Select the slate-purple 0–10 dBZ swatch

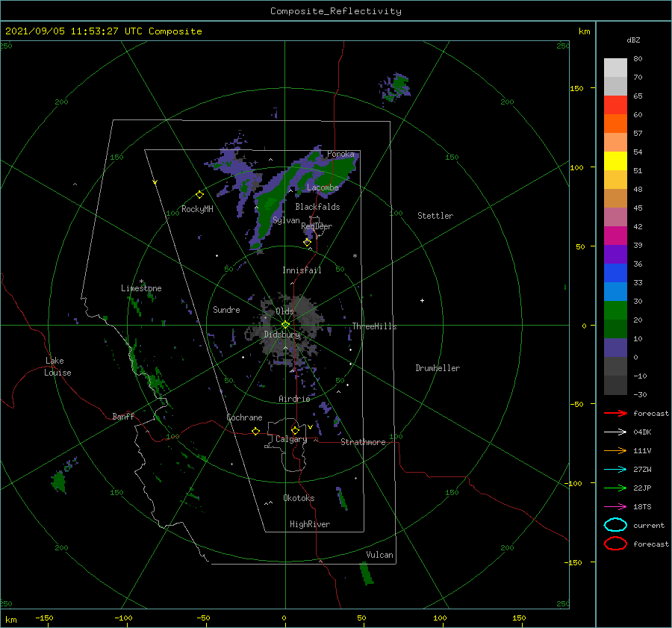tap(615, 348)
